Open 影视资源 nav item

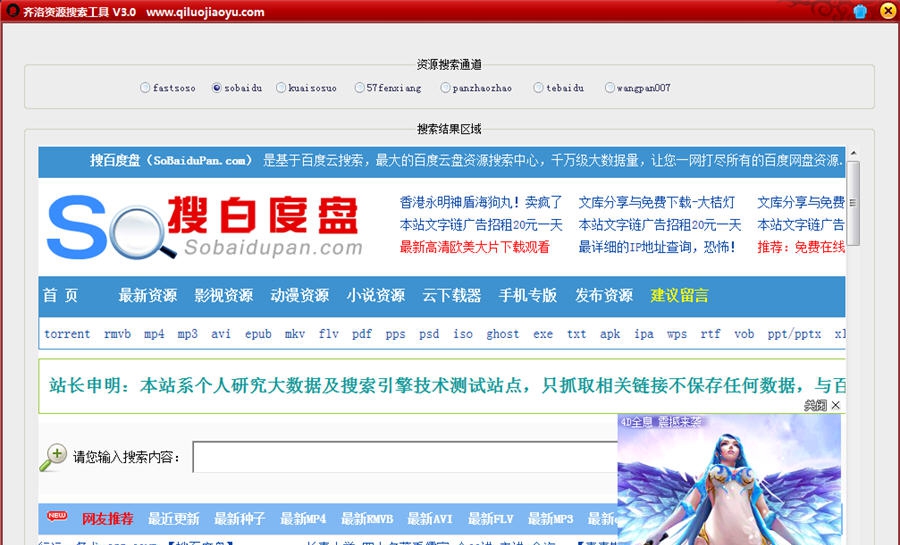(223, 295)
